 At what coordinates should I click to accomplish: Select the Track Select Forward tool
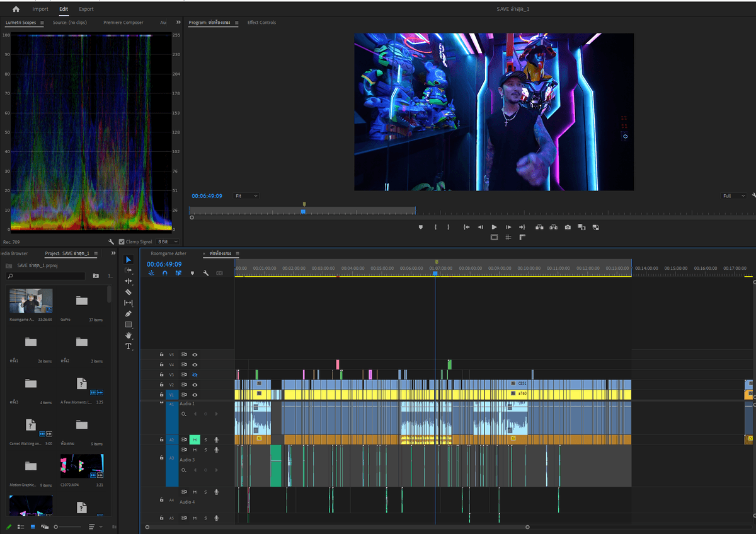tap(129, 270)
